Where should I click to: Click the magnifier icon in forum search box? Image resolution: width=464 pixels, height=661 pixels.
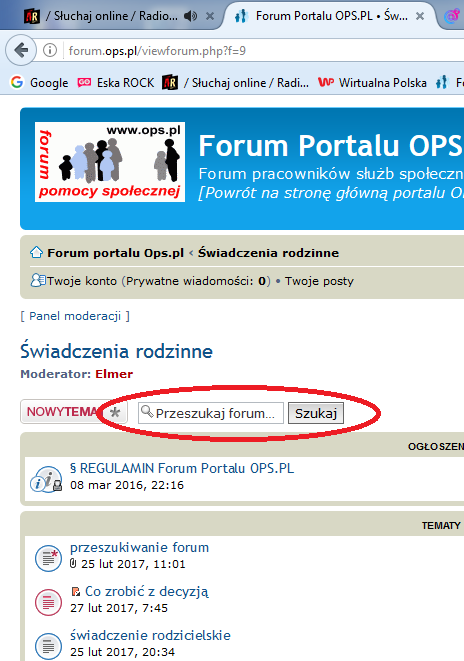click(147, 412)
